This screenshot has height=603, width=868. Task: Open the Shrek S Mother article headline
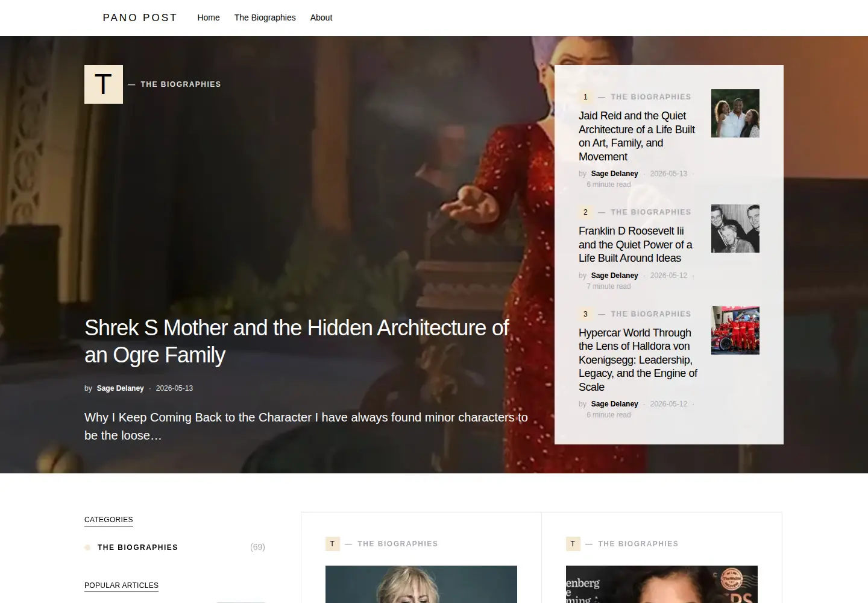click(297, 341)
